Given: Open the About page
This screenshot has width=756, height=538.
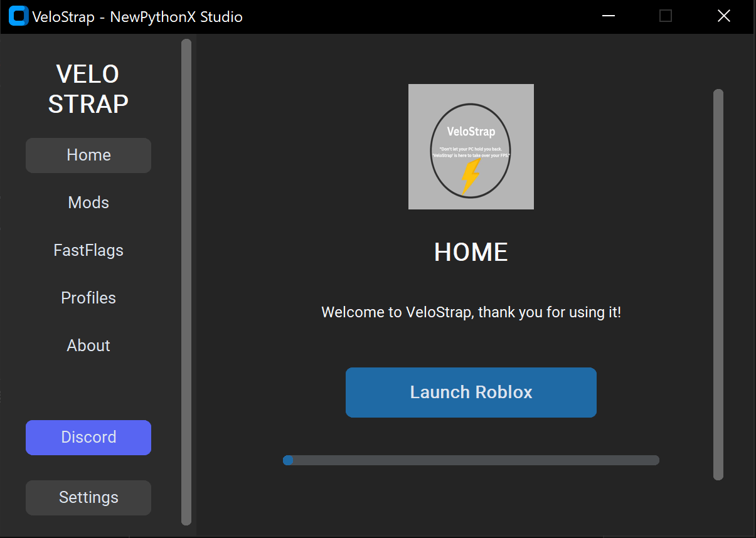Looking at the screenshot, I should (x=88, y=346).
